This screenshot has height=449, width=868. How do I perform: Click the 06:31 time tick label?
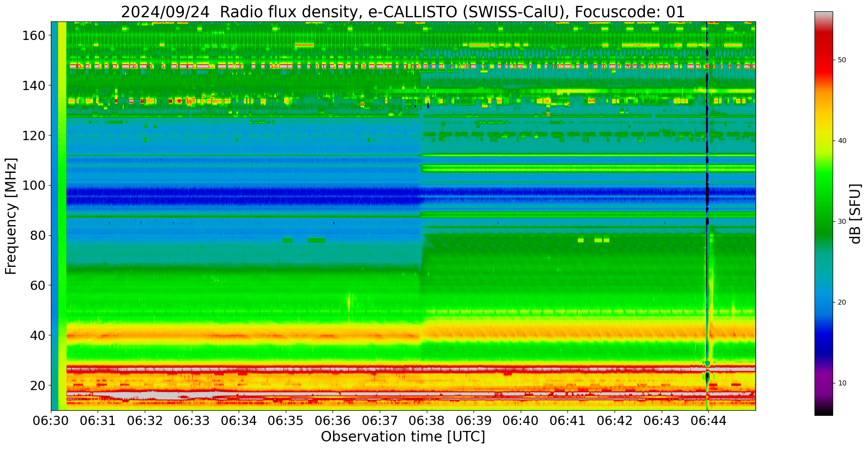click(x=98, y=420)
